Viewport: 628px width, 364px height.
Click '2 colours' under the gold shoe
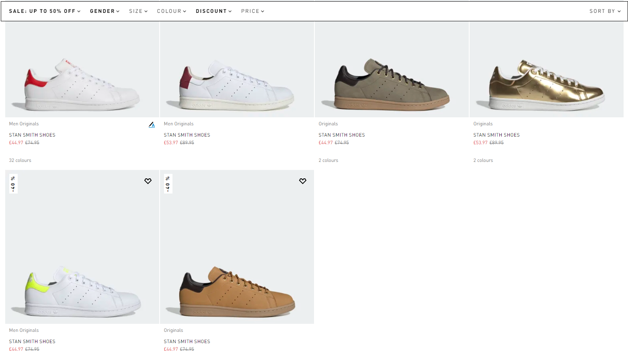pyautogui.click(x=483, y=160)
